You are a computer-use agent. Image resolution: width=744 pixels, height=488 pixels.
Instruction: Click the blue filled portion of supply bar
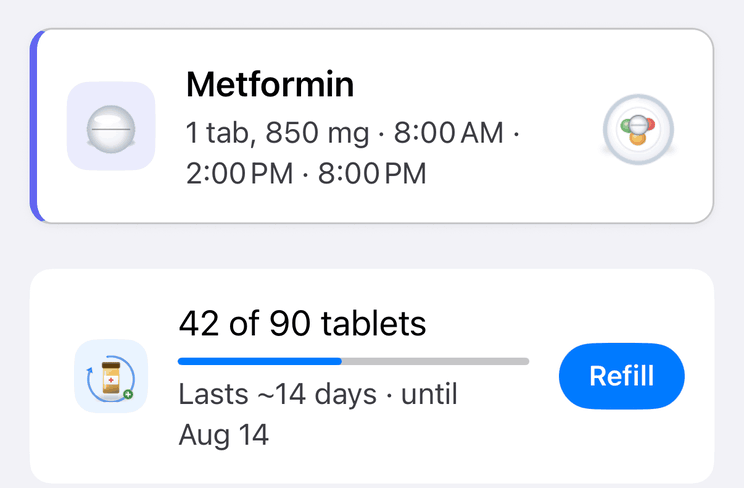click(x=260, y=361)
